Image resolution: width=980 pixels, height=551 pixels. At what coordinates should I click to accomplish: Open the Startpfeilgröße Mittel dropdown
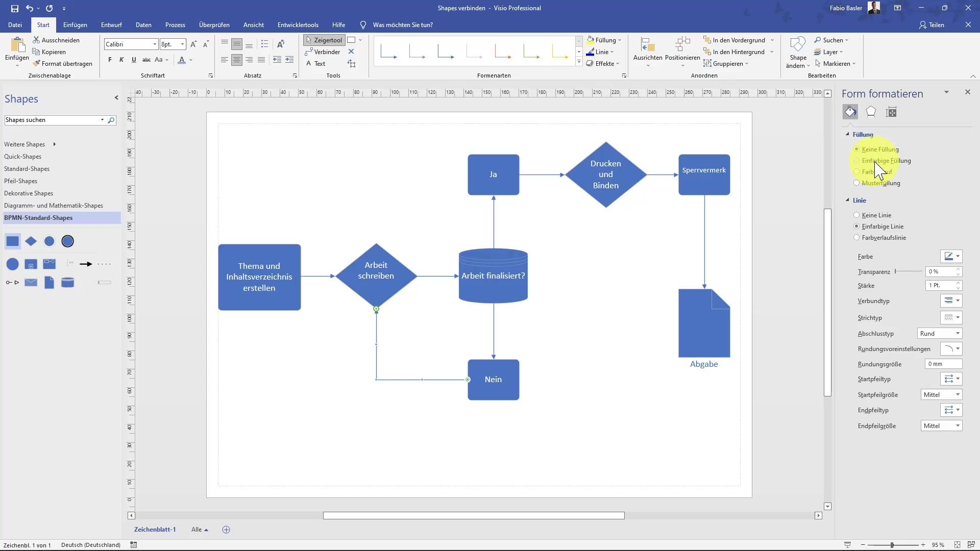(942, 395)
